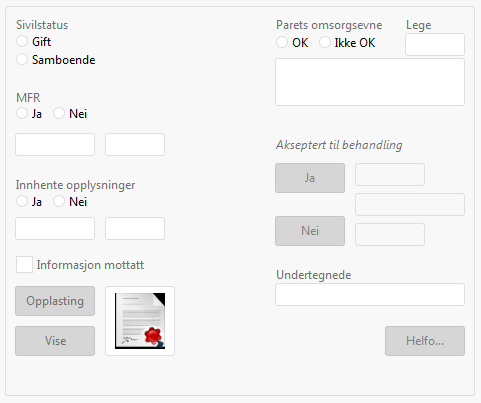Viewport: 481px width, 403px height.
Task: Select Nei for Innhente opplysninger
Action: click(59, 201)
